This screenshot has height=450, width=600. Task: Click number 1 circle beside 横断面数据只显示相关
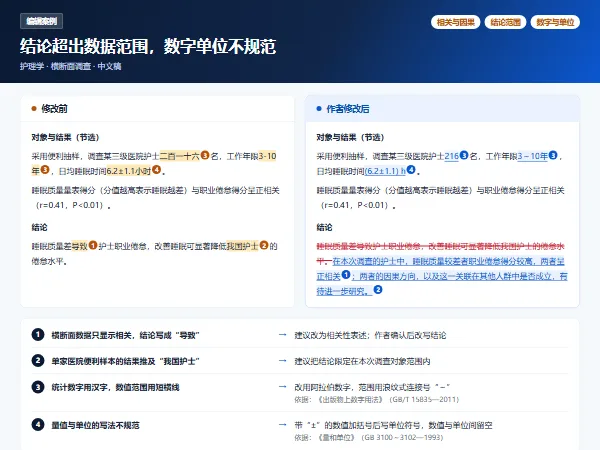pyautogui.click(x=38, y=335)
